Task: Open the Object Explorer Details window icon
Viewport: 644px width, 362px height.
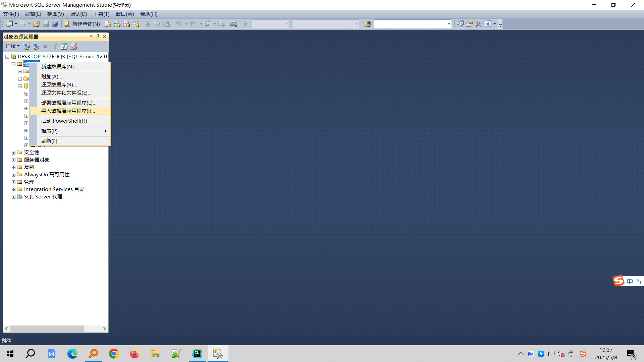Action: [x=460, y=24]
